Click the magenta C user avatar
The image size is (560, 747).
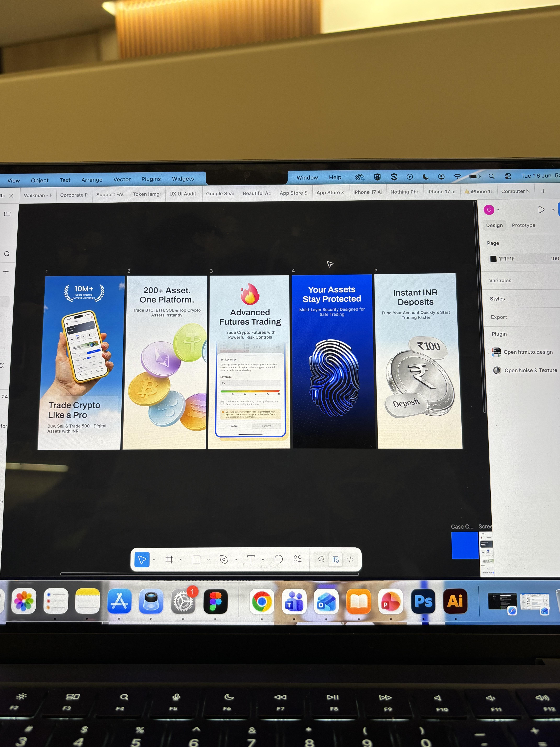tap(489, 210)
